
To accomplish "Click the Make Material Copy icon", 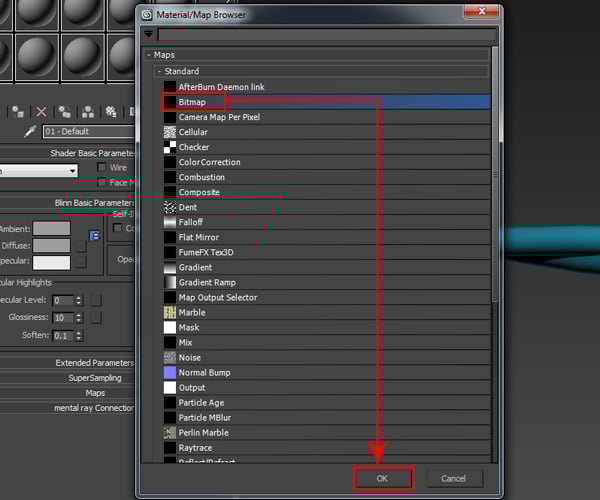I will coord(64,112).
